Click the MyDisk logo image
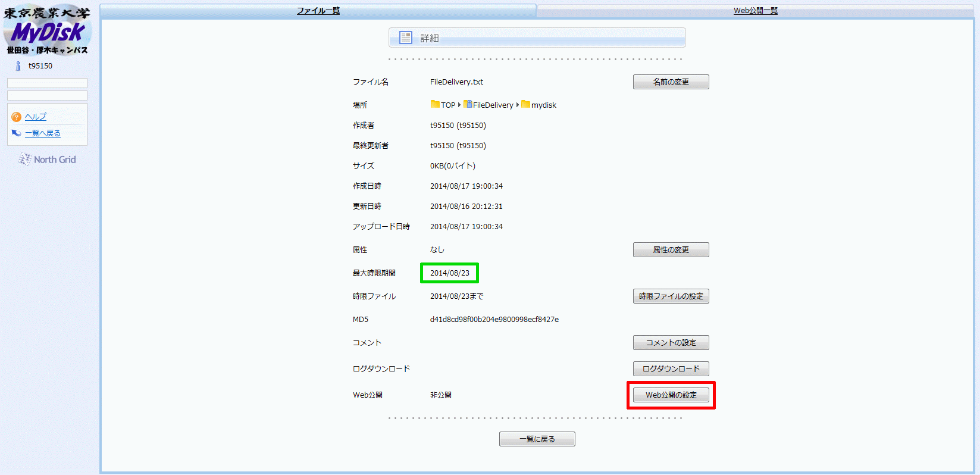 (47, 30)
